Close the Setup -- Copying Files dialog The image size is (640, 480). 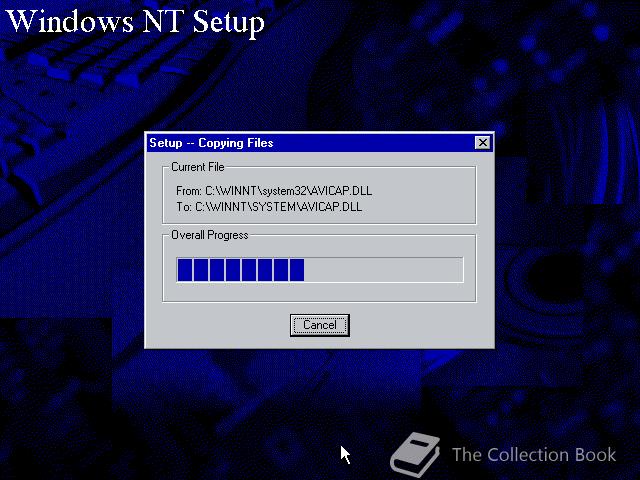tap(483, 143)
